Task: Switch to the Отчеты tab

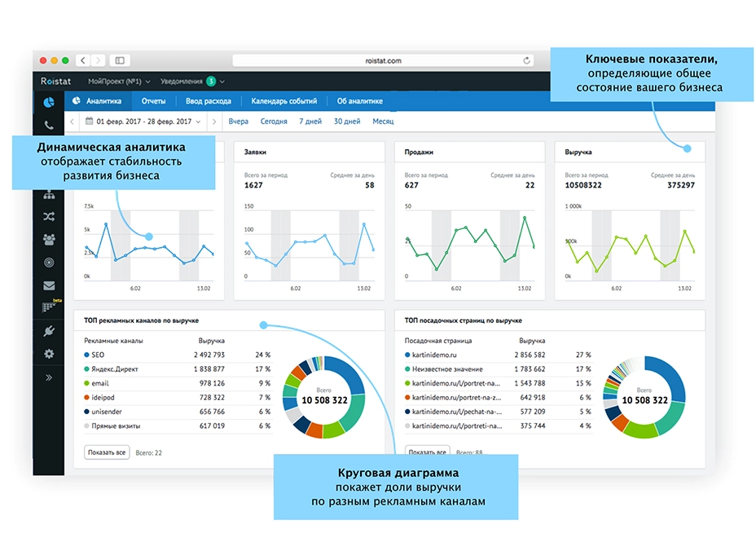Action: click(153, 102)
